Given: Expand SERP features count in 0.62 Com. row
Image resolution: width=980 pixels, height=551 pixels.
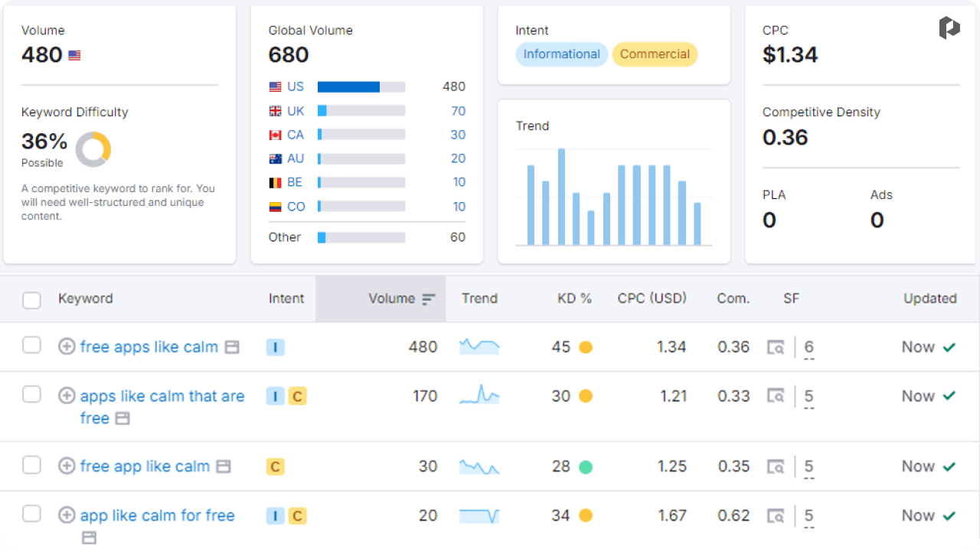Looking at the screenshot, I should click(808, 517).
